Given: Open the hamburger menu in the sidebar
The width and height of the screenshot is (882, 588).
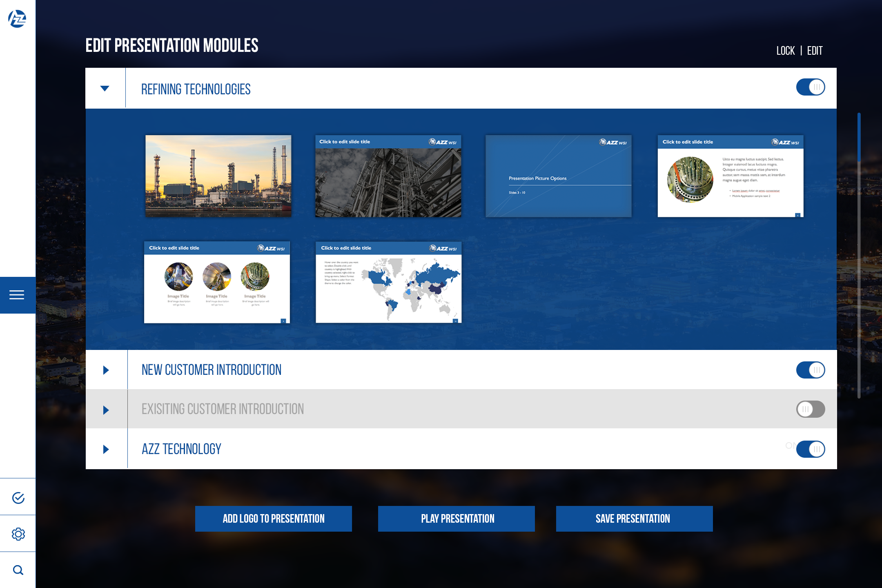Looking at the screenshot, I should coord(17,295).
